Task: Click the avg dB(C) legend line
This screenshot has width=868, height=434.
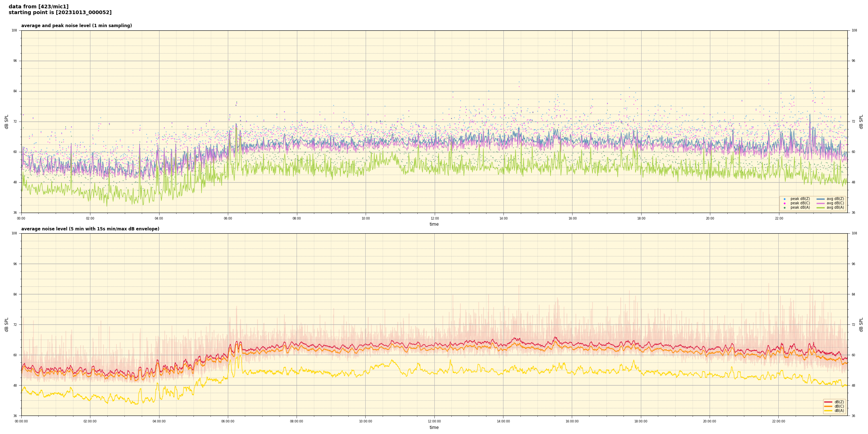Action: pyautogui.click(x=821, y=203)
